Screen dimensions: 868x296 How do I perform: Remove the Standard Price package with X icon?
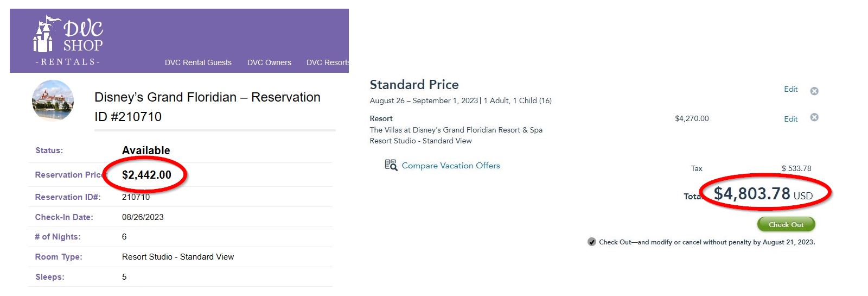[814, 91]
